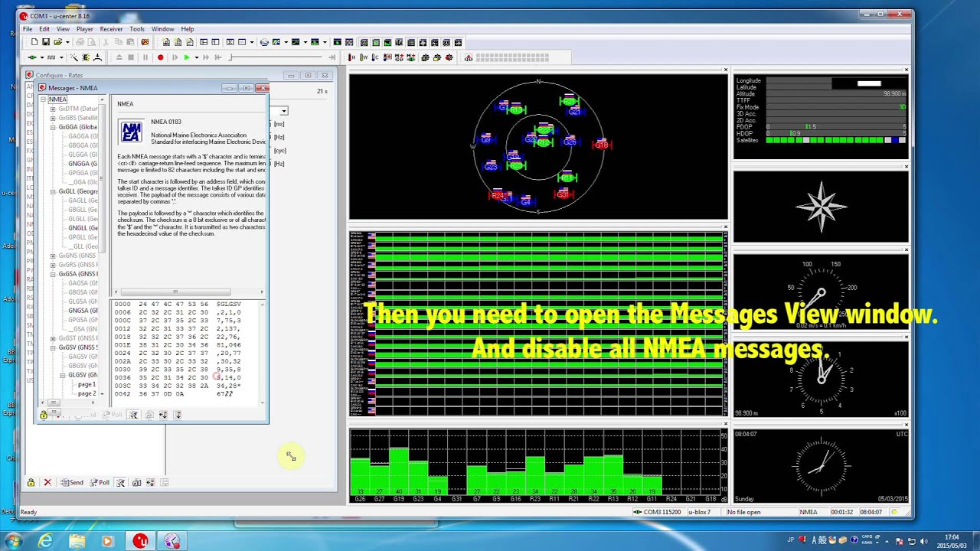This screenshot has height=551, width=980.
Task: Expand the GxGNS tree node
Action: (53, 256)
